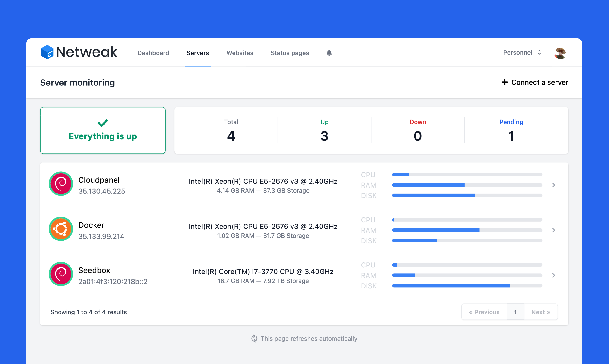Click the auto-refresh circular arrows icon
The height and width of the screenshot is (364, 609).
(254, 338)
